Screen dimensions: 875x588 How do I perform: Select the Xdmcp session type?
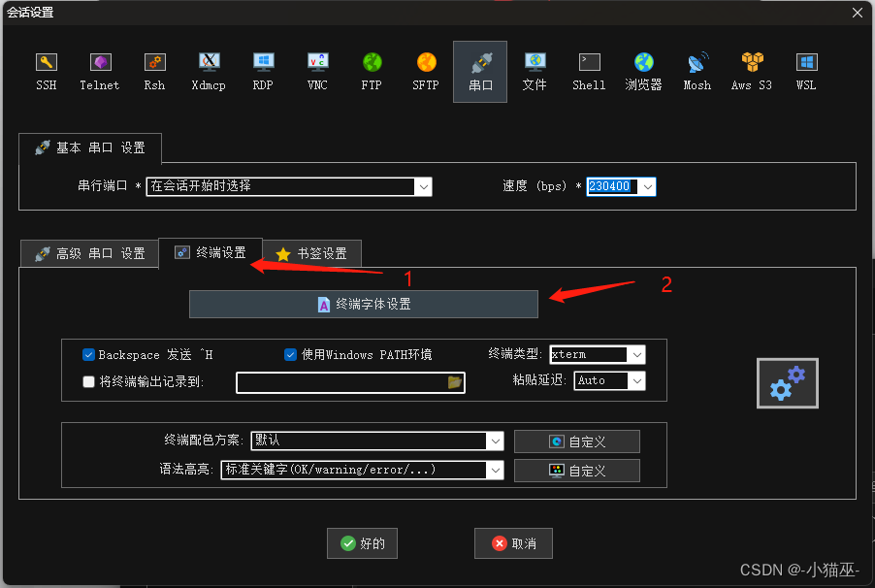(209, 72)
